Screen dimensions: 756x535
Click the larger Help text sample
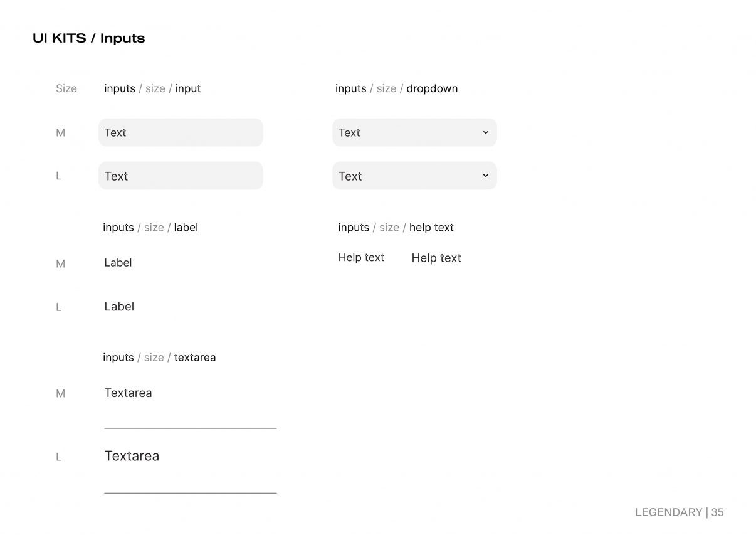click(436, 258)
